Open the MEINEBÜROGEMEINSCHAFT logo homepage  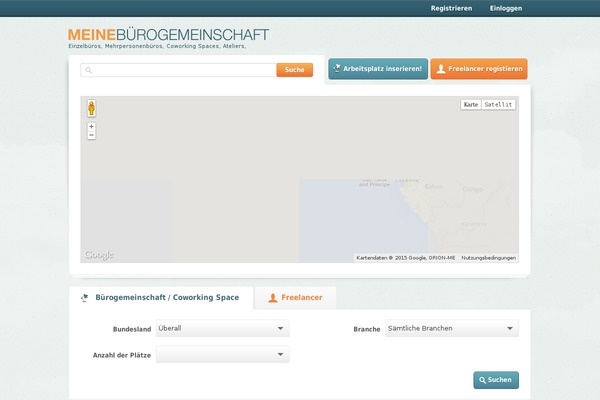pos(168,35)
